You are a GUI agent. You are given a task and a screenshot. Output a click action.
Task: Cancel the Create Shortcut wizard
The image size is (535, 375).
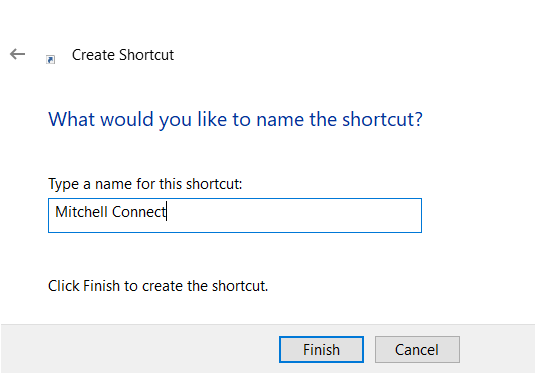click(x=417, y=349)
